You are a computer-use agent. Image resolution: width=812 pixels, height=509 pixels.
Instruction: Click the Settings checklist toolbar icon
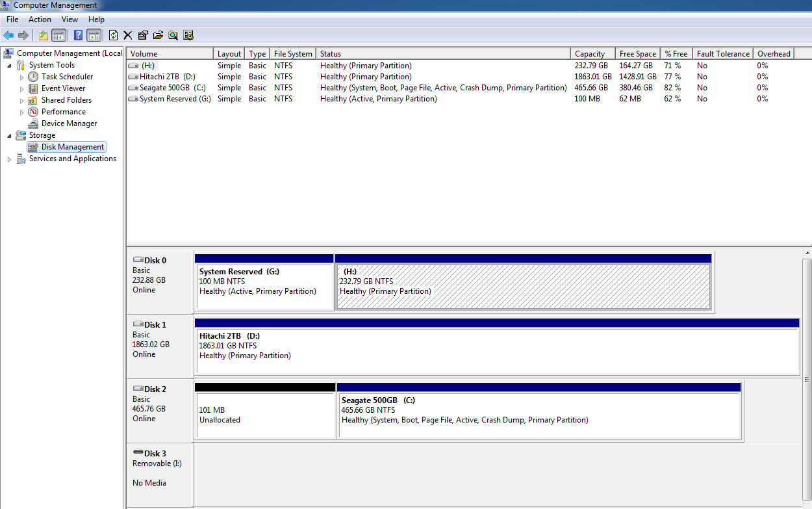(x=188, y=35)
